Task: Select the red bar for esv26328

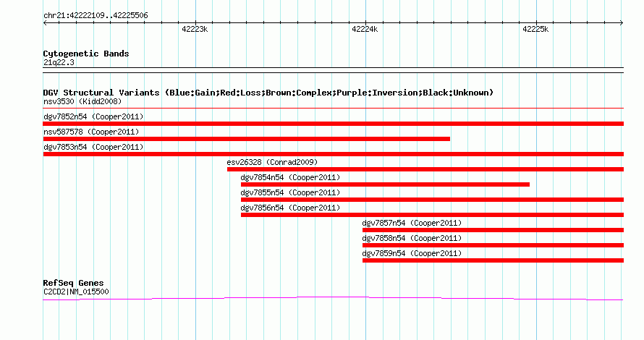Action: coord(425,169)
